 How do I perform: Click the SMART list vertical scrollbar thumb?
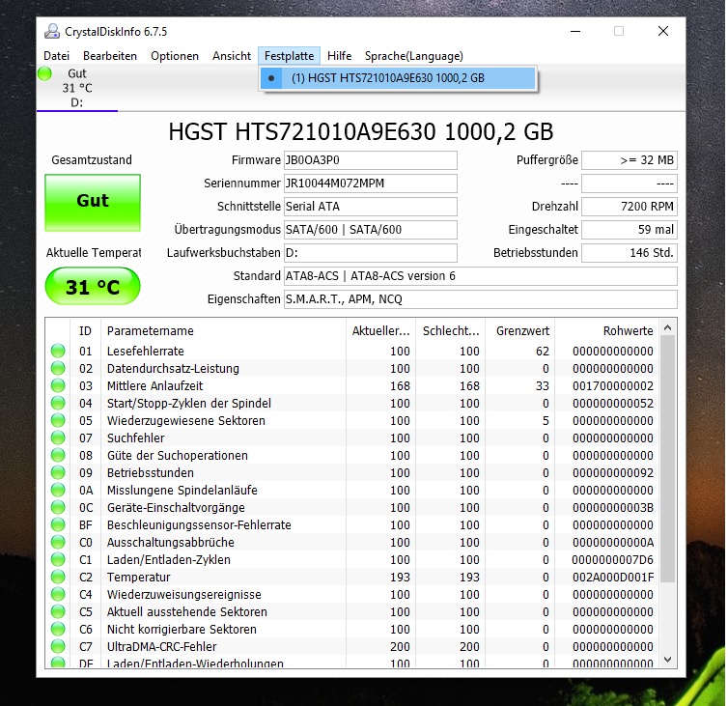(667, 459)
